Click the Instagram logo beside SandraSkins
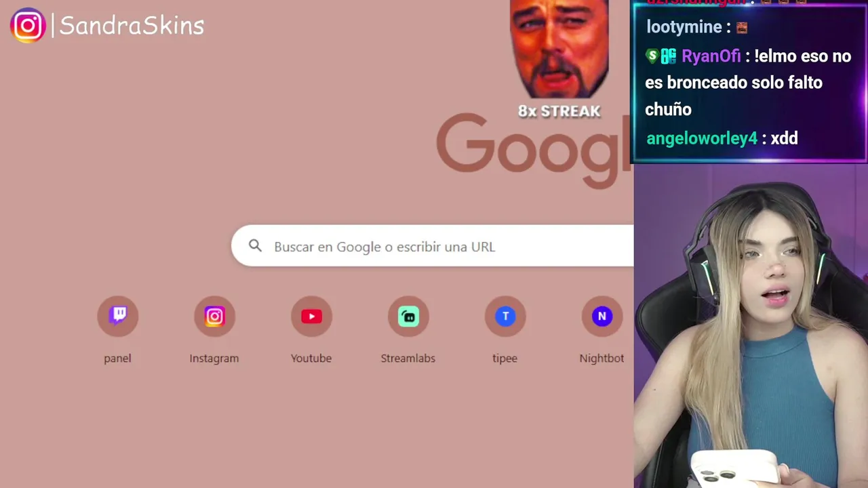Viewport: 868px width, 488px height. point(28,26)
